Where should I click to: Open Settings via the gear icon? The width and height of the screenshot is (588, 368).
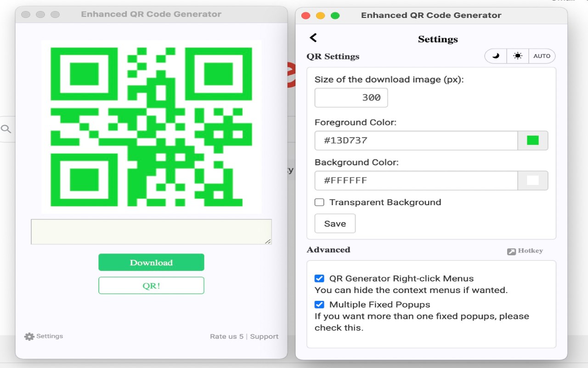(x=29, y=336)
